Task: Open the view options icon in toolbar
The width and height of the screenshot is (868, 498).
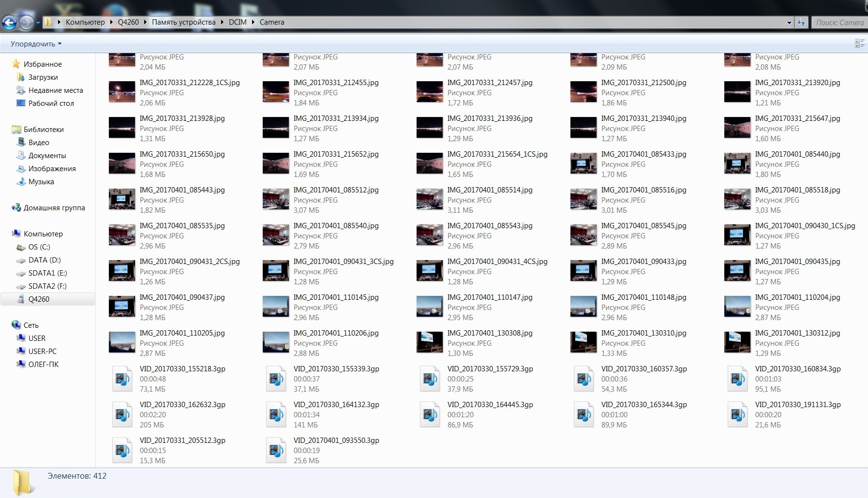Action: (x=859, y=44)
